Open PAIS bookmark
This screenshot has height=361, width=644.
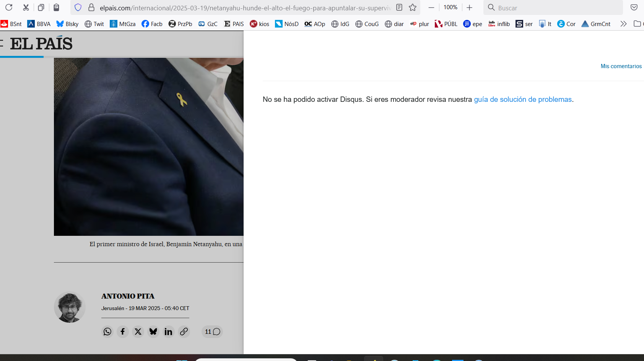click(x=234, y=24)
